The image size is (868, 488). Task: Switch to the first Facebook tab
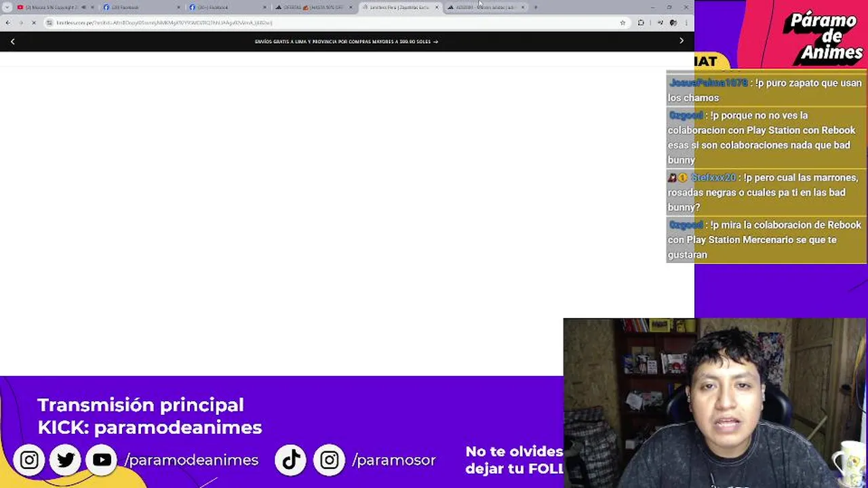[141, 7]
